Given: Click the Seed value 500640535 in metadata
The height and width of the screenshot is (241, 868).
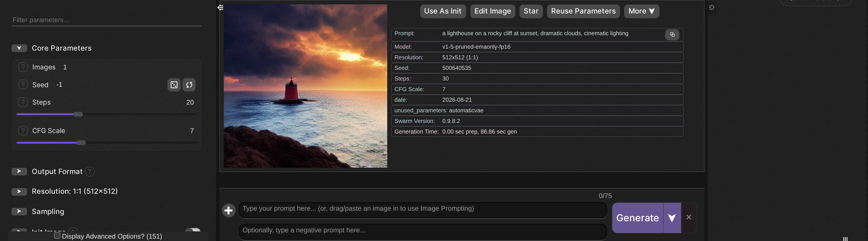Looking at the screenshot, I should [457, 68].
